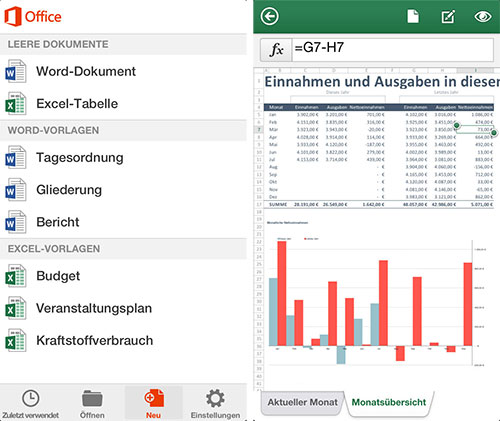
Task: Create a new Excel-Tabelle
Action: (123, 103)
